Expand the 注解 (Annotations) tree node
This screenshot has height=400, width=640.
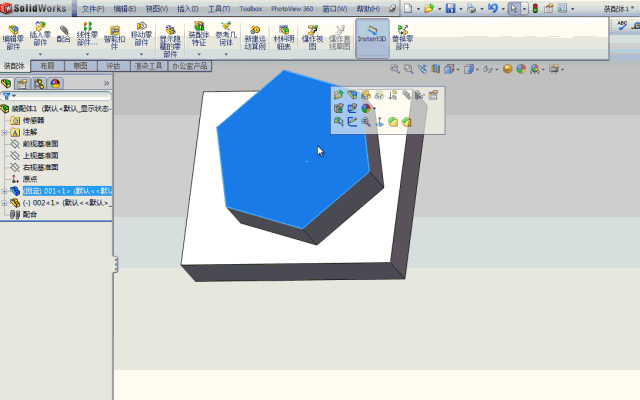tap(4, 132)
